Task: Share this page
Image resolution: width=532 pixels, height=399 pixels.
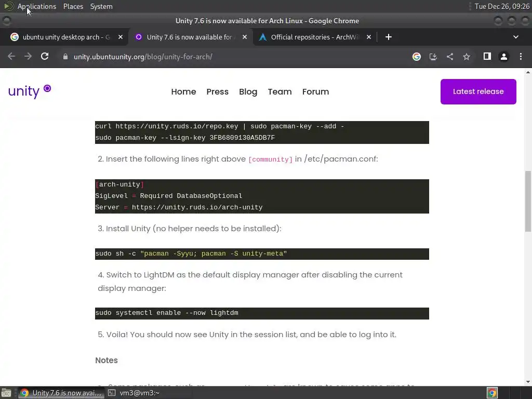Action: (x=450, y=57)
